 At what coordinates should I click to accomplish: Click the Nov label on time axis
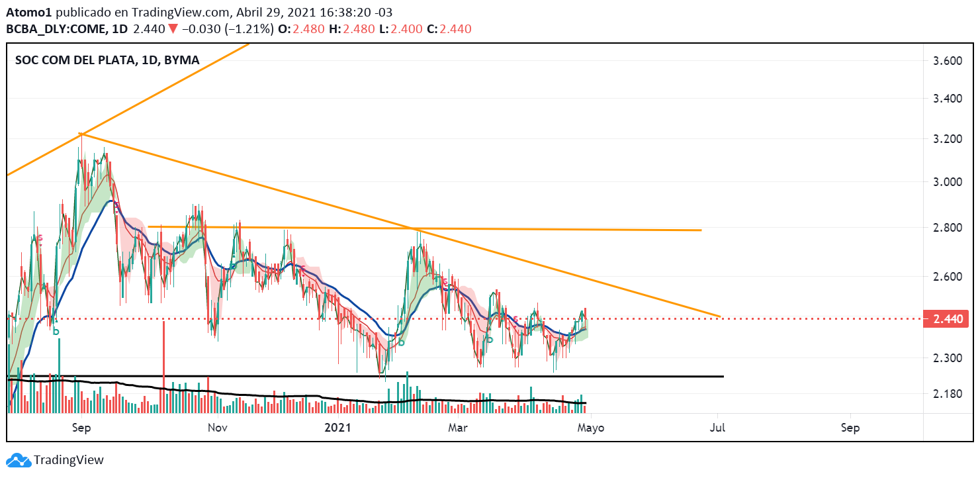217,428
